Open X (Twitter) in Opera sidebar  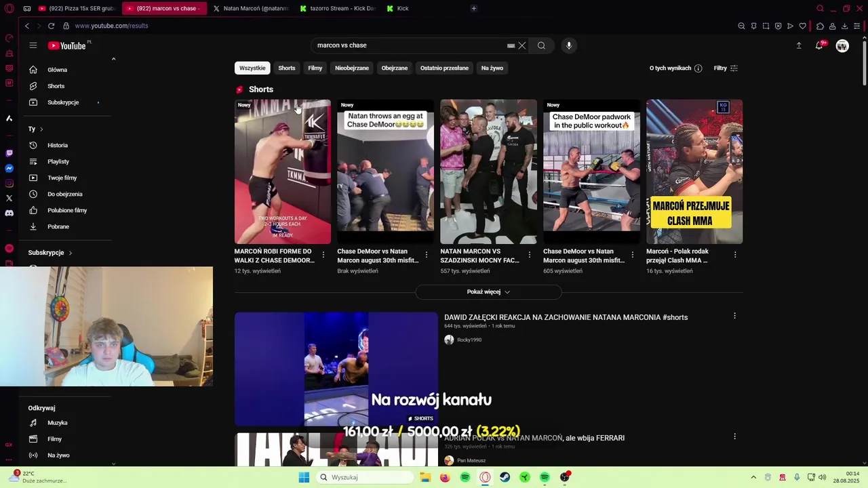[9, 198]
